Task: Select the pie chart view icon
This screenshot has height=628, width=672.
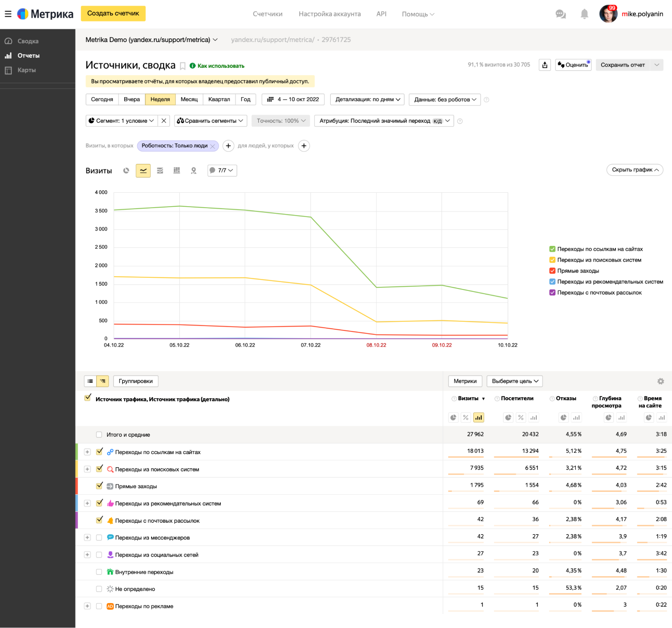Action: point(126,171)
